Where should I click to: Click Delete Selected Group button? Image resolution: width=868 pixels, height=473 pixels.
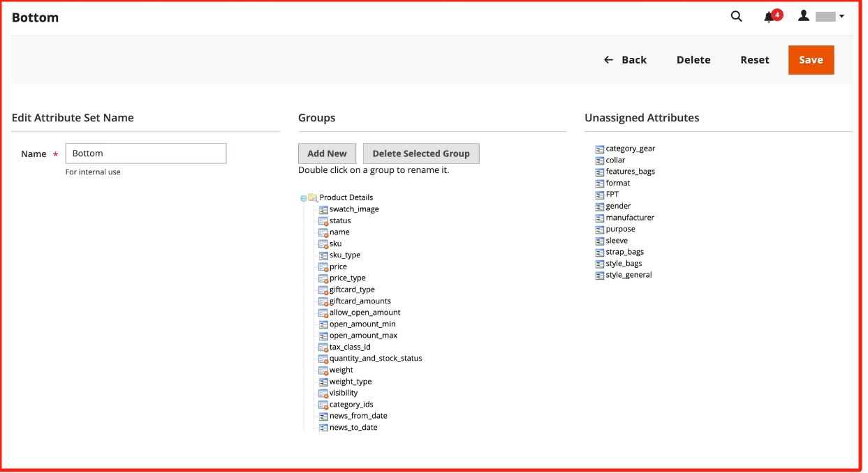pos(421,153)
